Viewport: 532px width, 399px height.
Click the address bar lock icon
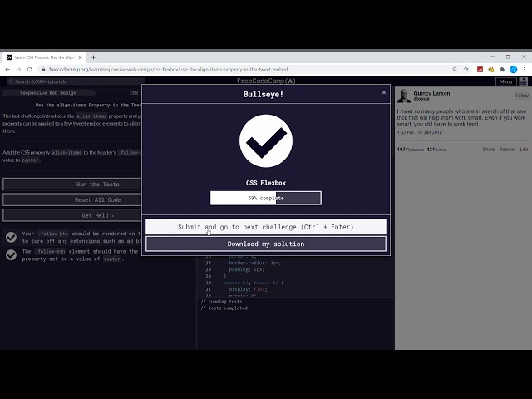point(43,70)
